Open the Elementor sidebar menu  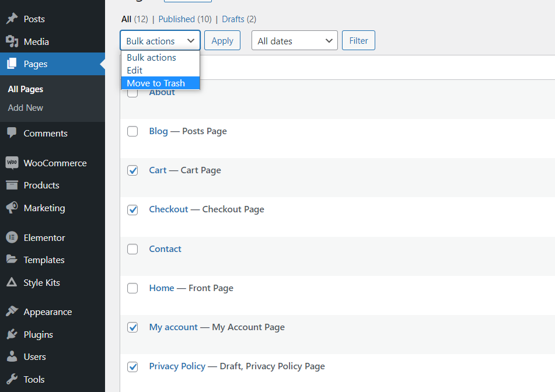click(x=44, y=238)
